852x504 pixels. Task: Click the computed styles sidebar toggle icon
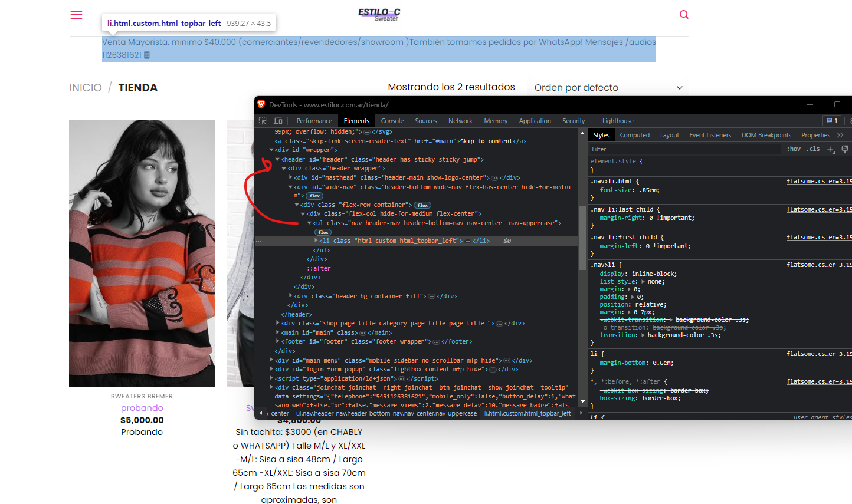pyautogui.click(x=845, y=149)
